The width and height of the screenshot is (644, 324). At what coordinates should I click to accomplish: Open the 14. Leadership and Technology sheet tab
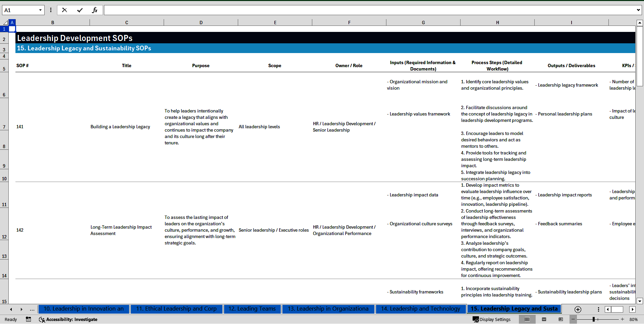point(420,309)
